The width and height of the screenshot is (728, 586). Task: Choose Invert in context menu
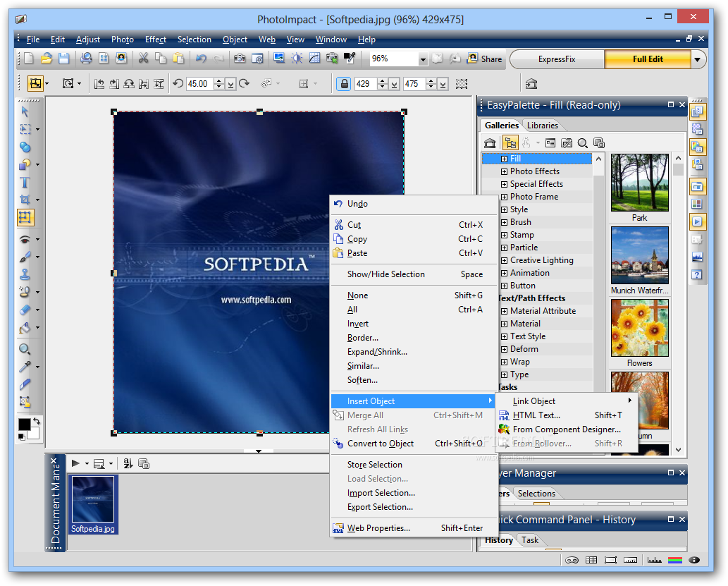pyautogui.click(x=413, y=324)
